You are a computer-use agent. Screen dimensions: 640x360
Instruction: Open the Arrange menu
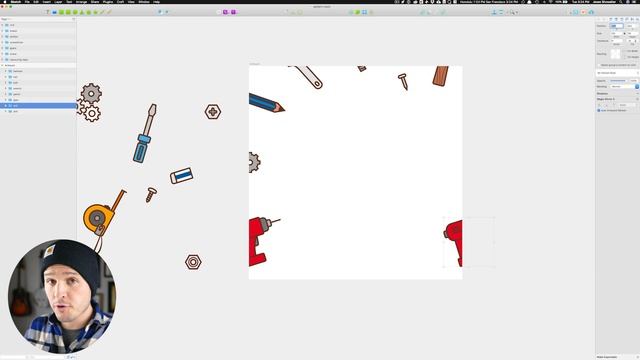[81, 2]
